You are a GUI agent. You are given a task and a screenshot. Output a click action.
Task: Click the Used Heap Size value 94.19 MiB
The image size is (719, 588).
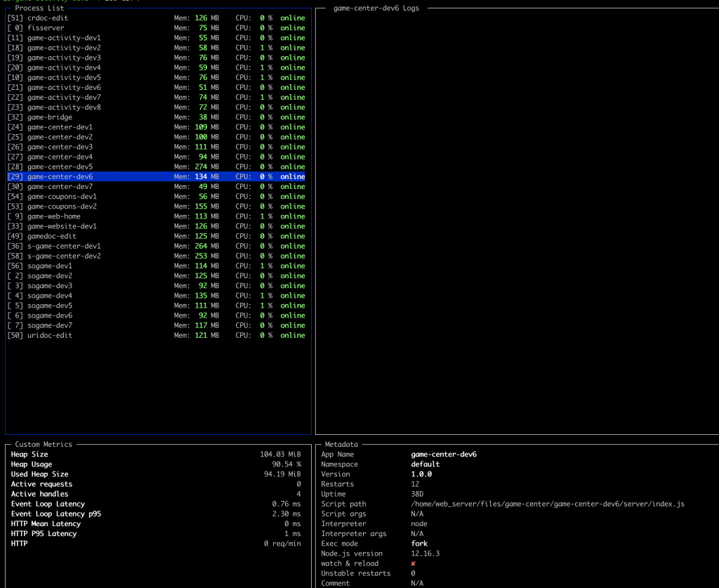coord(282,474)
